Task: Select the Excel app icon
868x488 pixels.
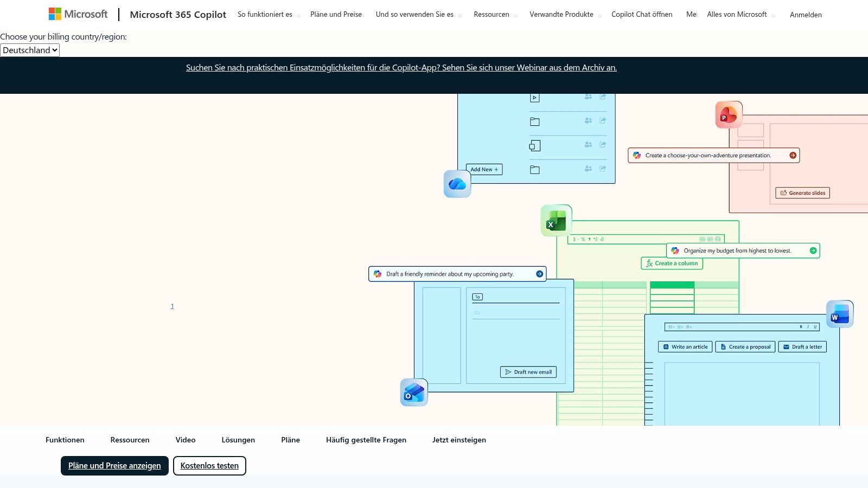Action: coord(555,220)
